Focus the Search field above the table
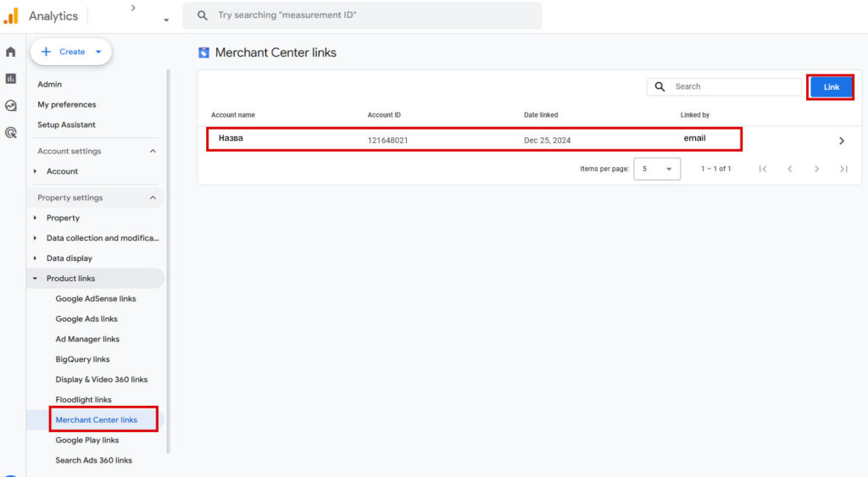This screenshot has height=477, width=868. point(734,86)
